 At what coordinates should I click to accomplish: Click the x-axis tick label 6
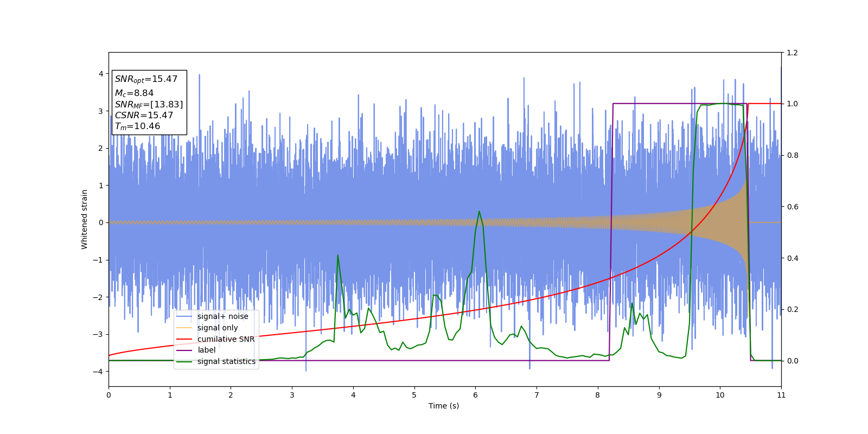coord(475,395)
